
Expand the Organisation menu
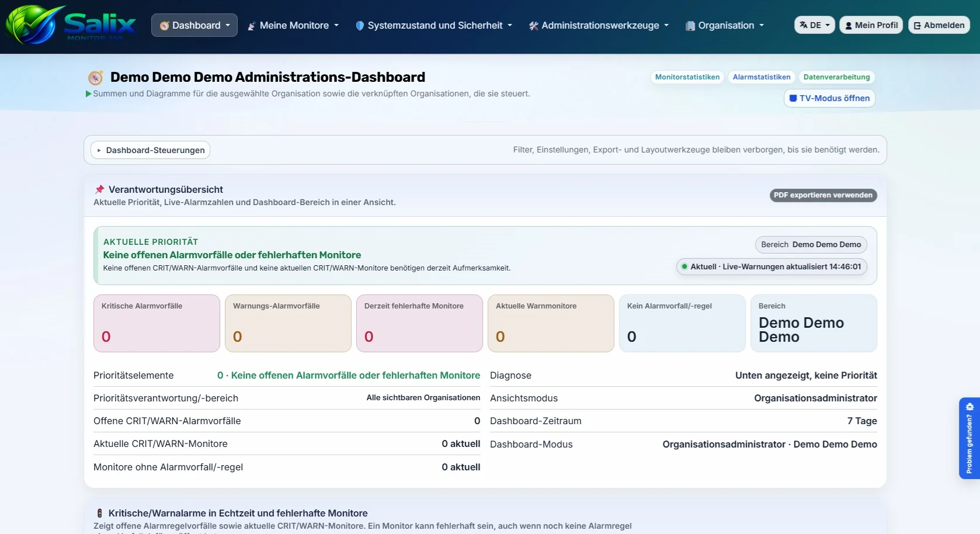(x=724, y=25)
